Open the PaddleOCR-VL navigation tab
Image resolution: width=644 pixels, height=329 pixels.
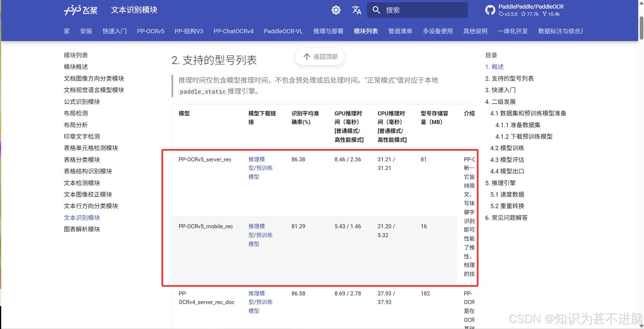pyautogui.click(x=283, y=31)
